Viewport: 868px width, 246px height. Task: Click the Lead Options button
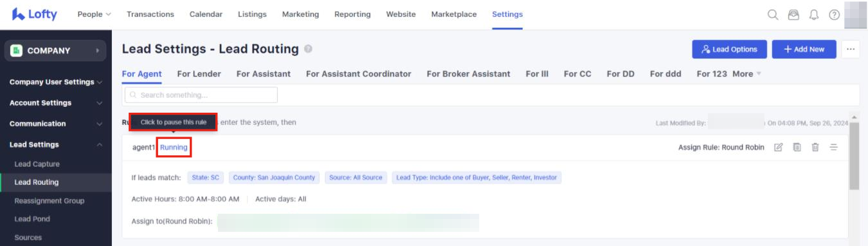[730, 49]
